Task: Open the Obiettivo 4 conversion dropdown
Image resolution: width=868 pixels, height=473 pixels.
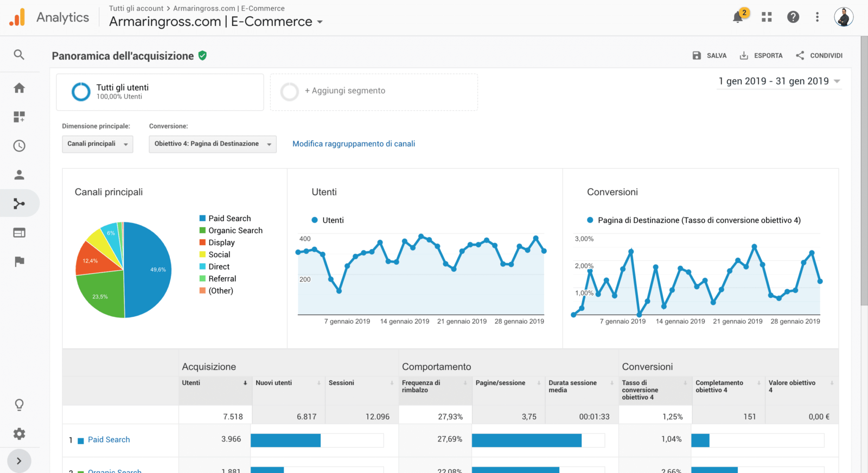Action: tap(213, 144)
